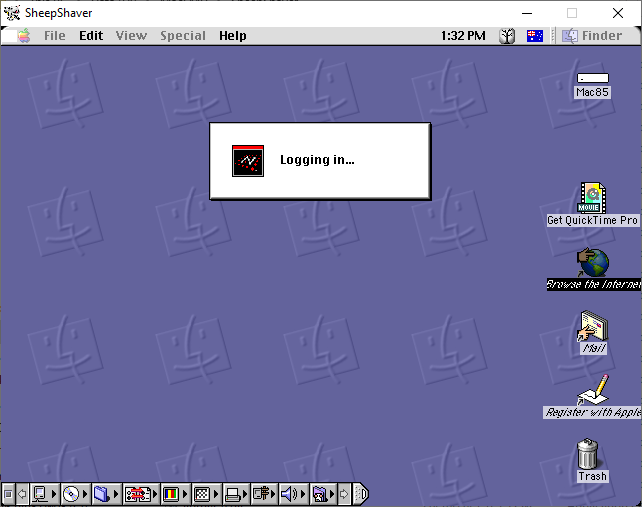Screen dimensions: 642x507
Task: Click the Monitor resolution checkerboard icon
Action: click(x=201, y=494)
